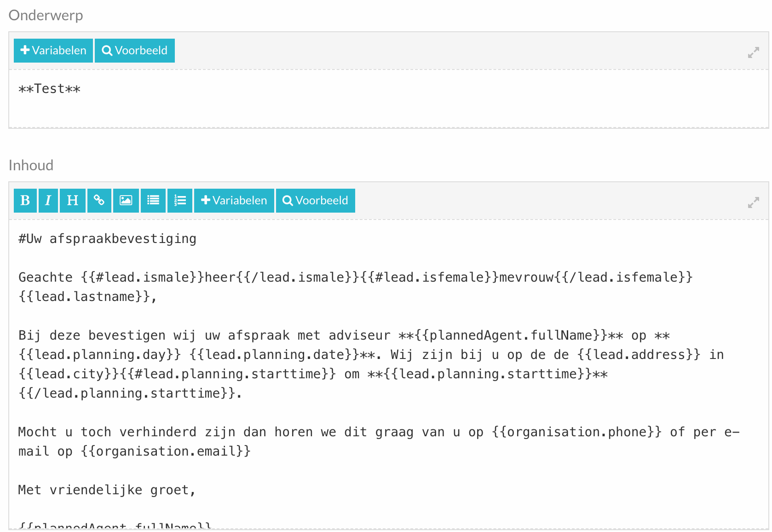Open Variabelen in the Inhoud toolbar
The width and height of the screenshot is (772, 532).
click(x=234, y=201)
